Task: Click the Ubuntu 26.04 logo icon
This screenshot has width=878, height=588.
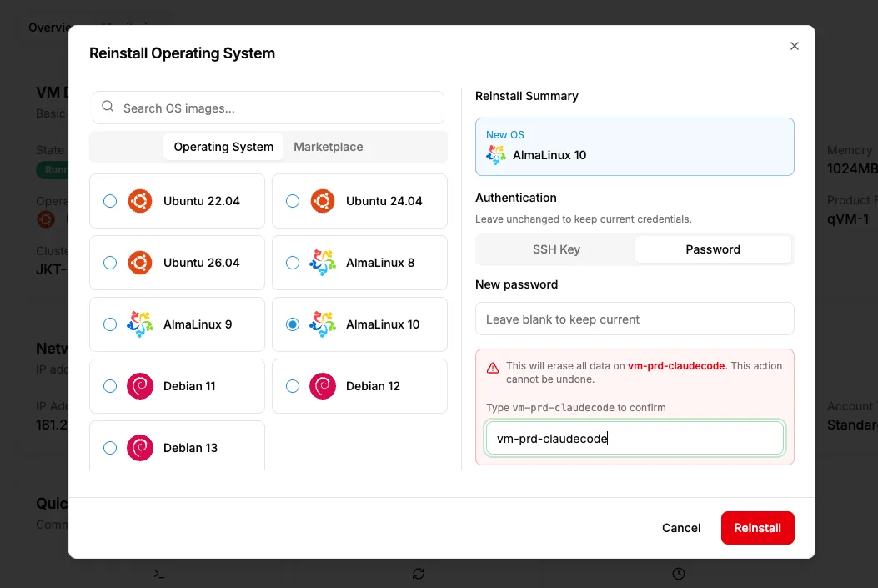Action: [140, 263]
